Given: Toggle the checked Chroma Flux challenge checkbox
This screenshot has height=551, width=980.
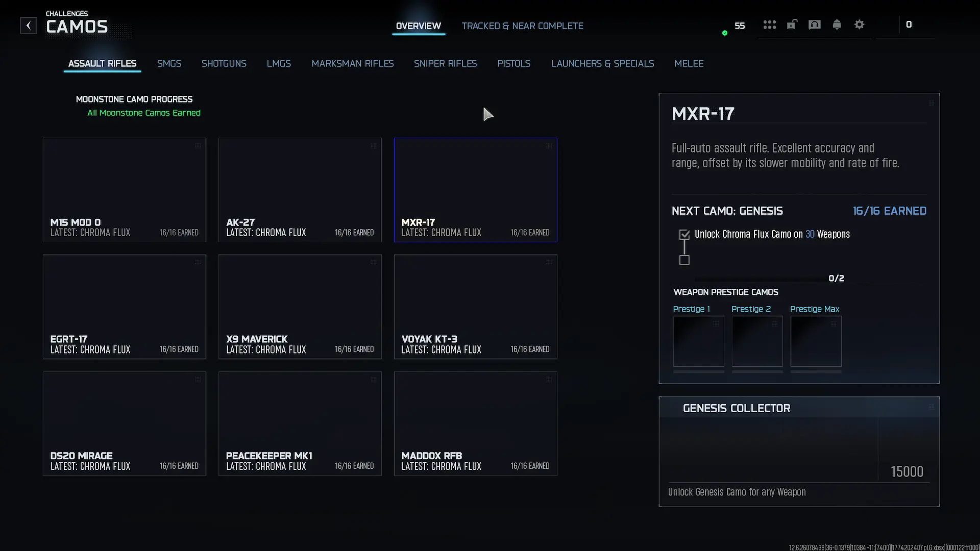Looking at the screenshot, I should (x=684, y=235).
